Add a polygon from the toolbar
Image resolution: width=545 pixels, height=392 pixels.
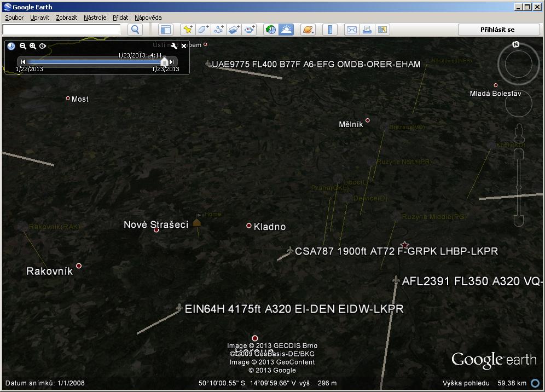pyautogui.click(x=204, y=30)
